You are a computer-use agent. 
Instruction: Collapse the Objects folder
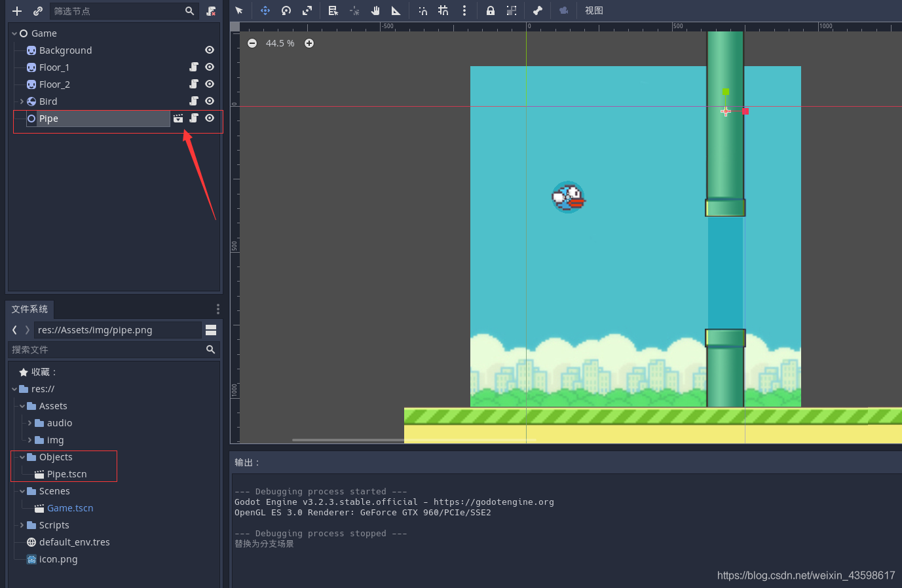22,457
